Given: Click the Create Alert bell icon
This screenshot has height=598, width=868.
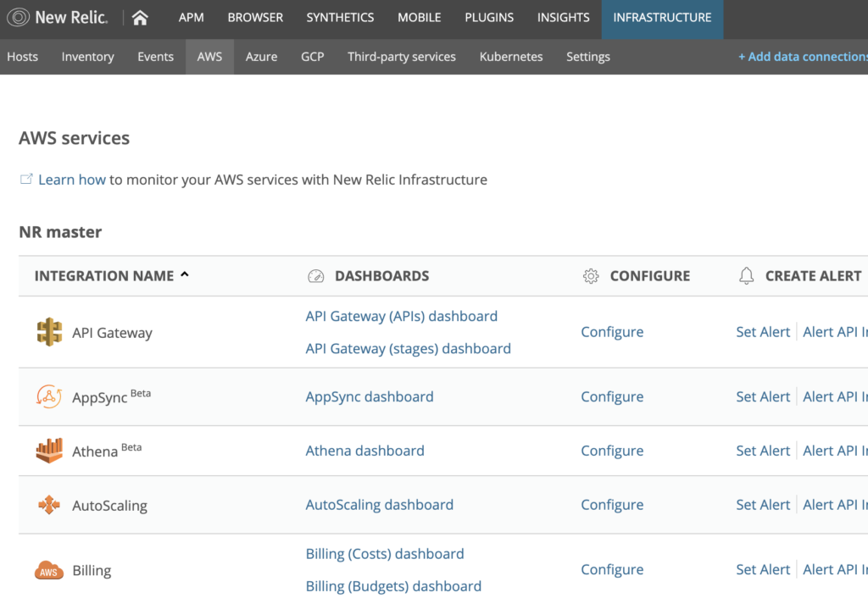Looking at the screenshot, I should pos(746,275).
